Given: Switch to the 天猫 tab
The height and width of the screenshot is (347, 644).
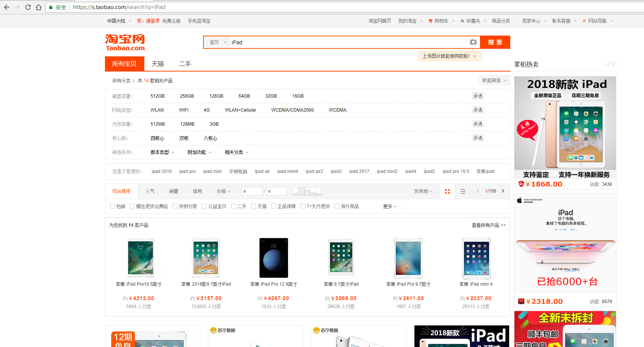Looking at the screenshot, I should tap(158, 64).
